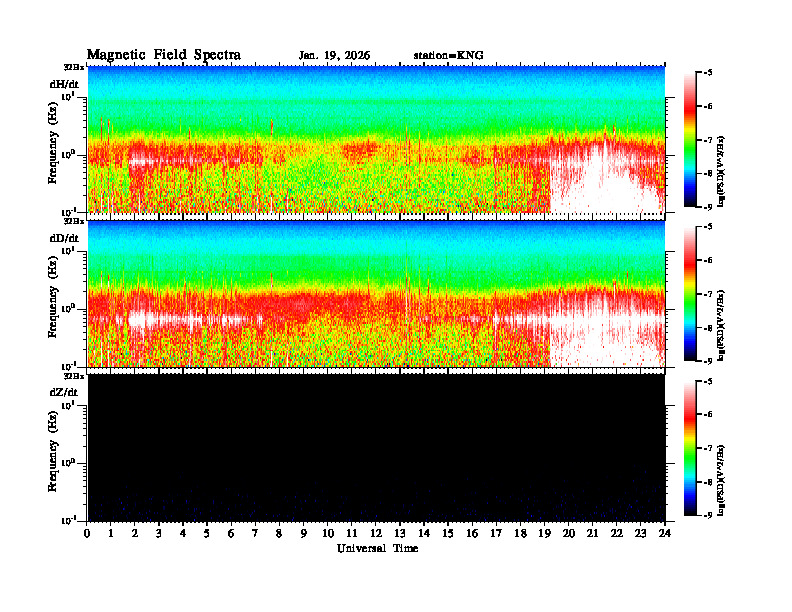Click hour 23 on the time axis
This screenshot has height=612, width=792.
[x=640, y=534]
